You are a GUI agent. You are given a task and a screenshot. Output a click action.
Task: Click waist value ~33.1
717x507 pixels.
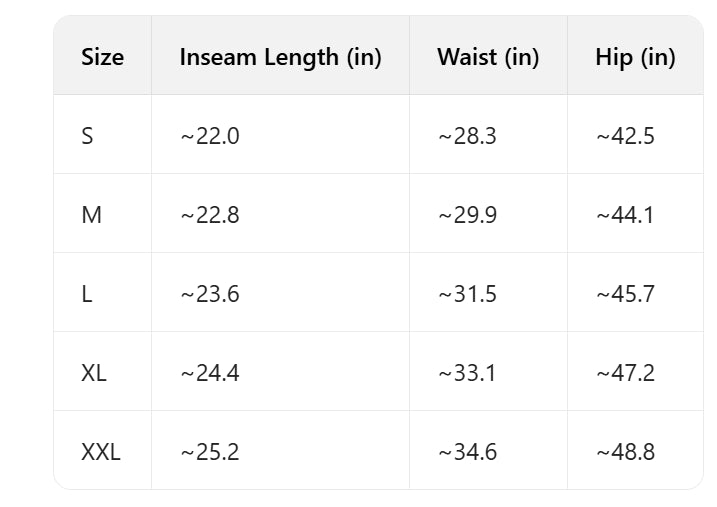(467, 373)
